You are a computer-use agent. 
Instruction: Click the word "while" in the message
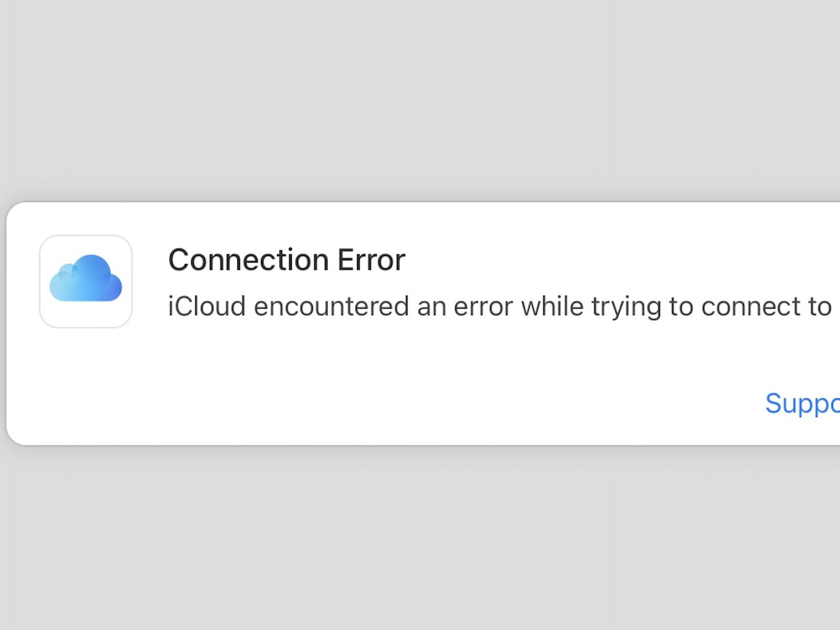tap(552, 306)
